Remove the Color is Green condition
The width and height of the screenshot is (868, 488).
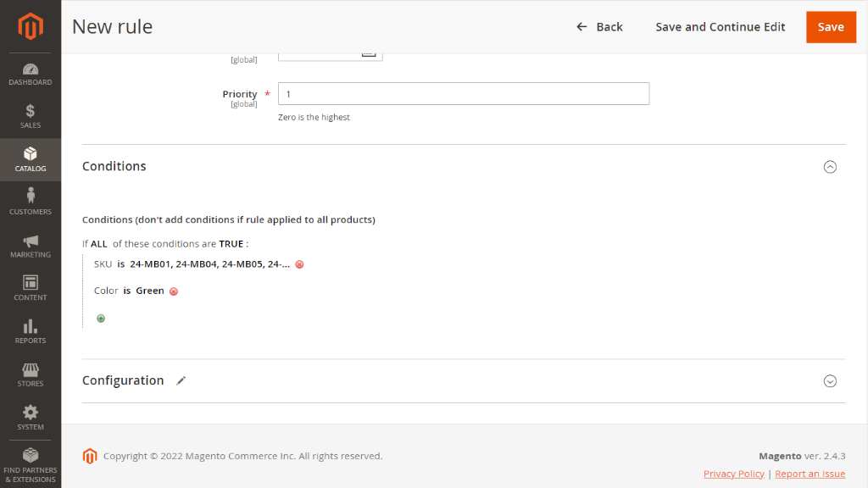pos(174,291)
